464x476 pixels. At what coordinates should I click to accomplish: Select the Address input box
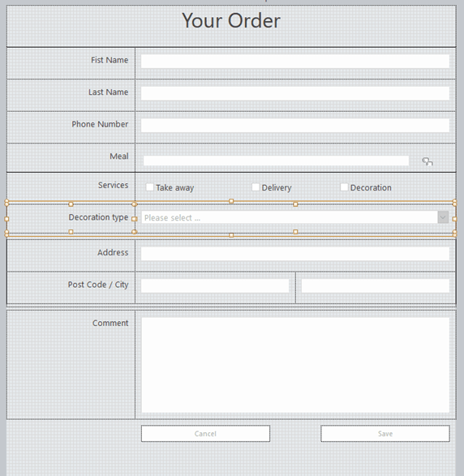(x=294, y=254)
